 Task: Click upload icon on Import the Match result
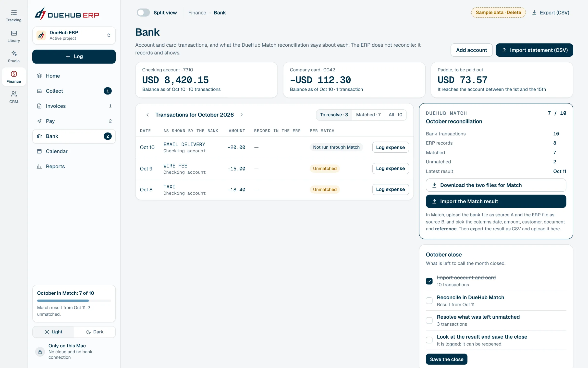(x=434, y=201)
